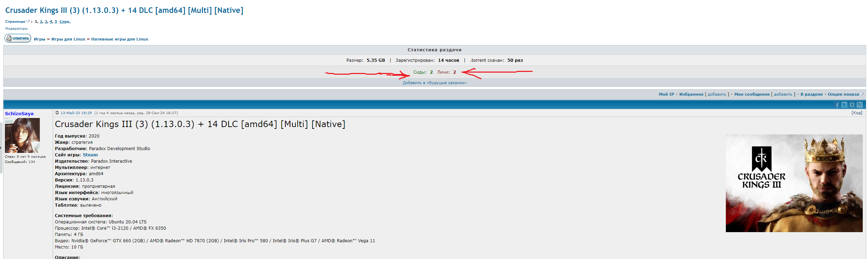Open SchizoSaya user profile name
The height and width of the screenshot is (259, 868).
(x=19, y=113)
